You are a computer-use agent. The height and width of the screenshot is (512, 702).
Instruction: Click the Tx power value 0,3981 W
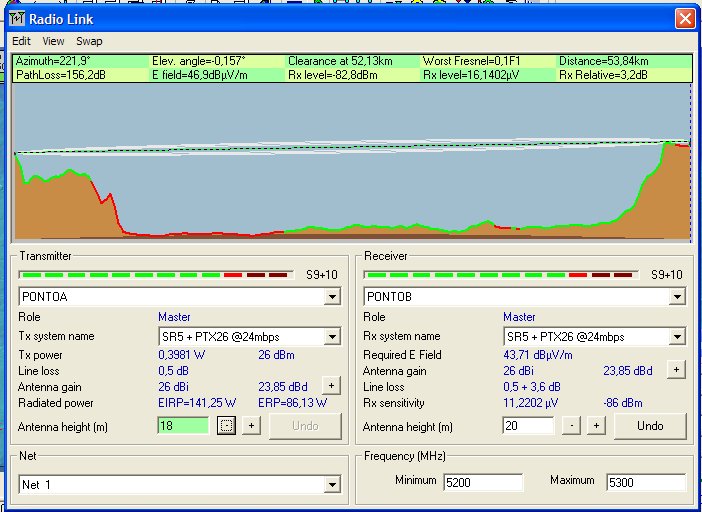[182, 355]
